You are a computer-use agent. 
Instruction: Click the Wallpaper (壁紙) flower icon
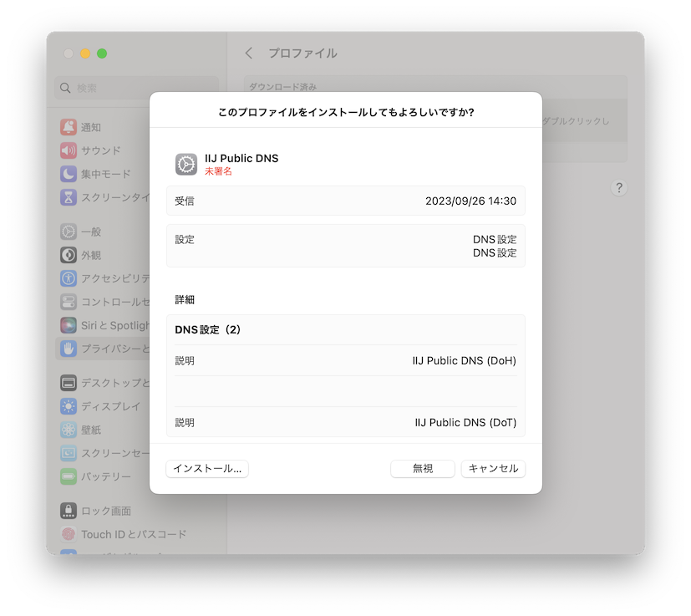[x=69, y=430]
